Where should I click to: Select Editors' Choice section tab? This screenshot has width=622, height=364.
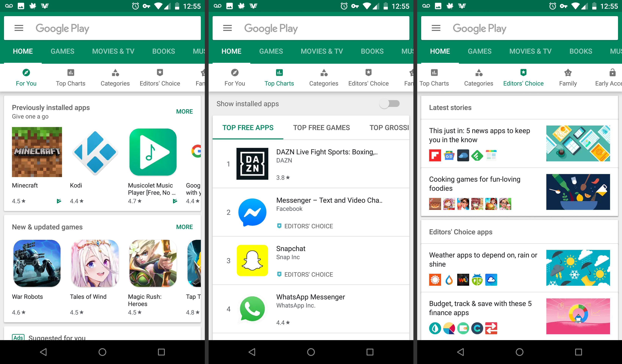click(523, 78)
